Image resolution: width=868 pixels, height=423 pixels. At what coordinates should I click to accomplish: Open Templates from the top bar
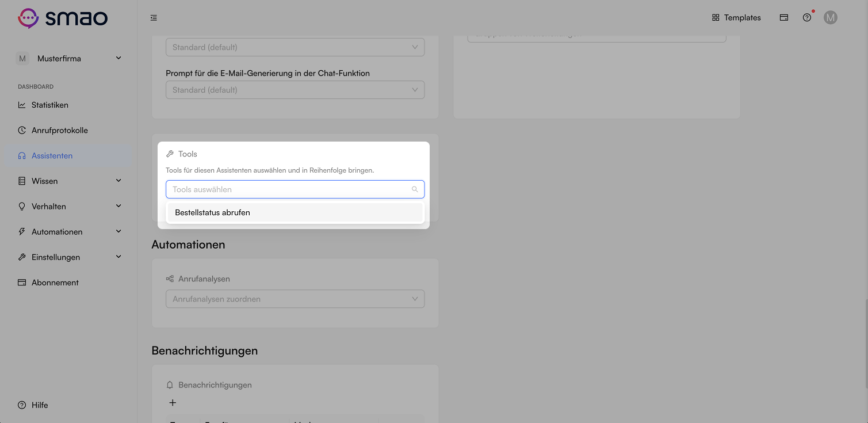click(x=736, y=18)
